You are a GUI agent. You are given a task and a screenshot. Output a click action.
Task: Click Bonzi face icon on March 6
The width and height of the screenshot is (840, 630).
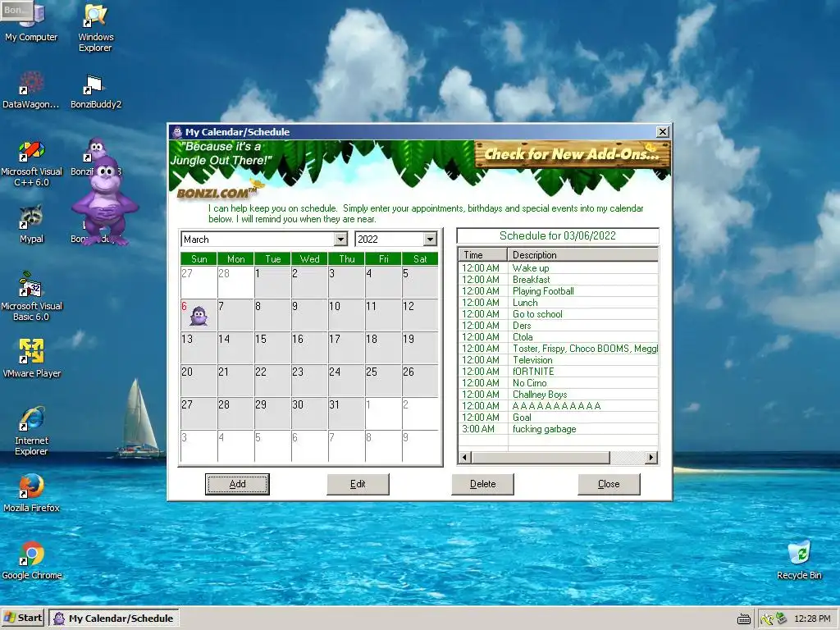199,316
